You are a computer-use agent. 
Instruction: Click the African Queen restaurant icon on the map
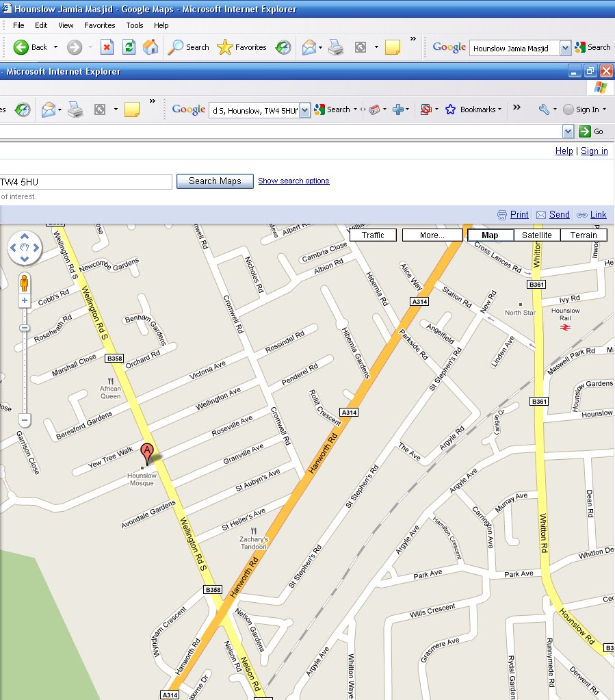(111, 381)
